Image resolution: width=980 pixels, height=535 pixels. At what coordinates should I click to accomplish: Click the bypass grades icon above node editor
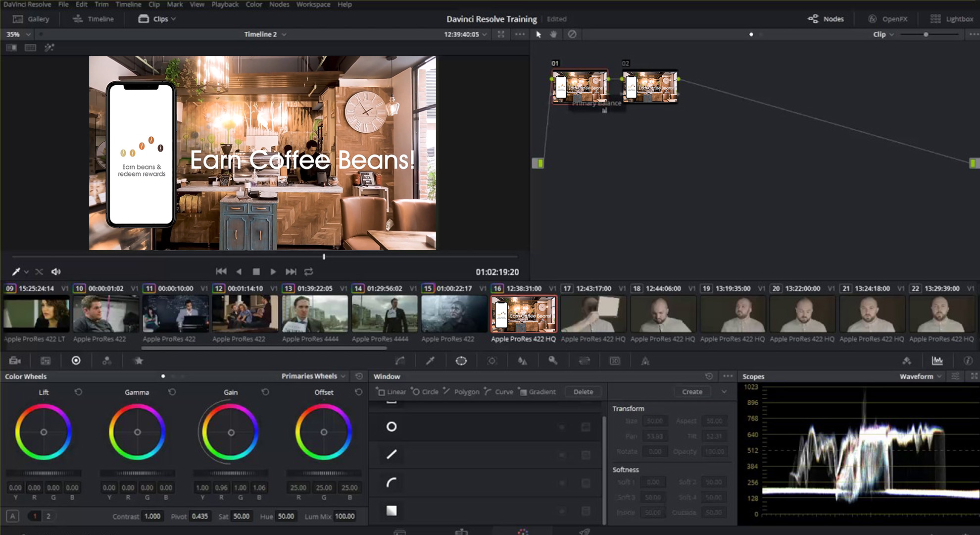572,34
